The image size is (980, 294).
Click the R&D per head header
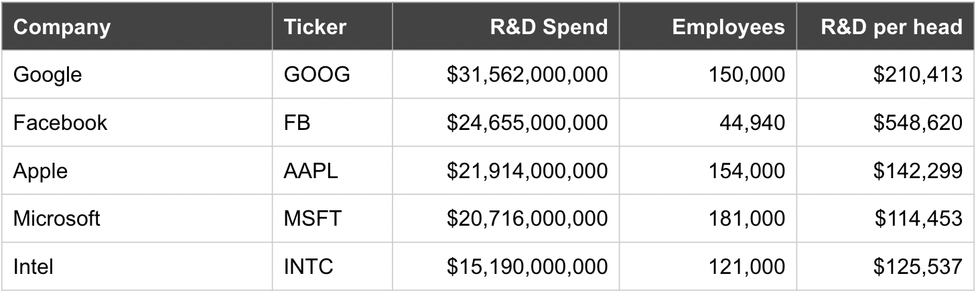click(892, 27)
